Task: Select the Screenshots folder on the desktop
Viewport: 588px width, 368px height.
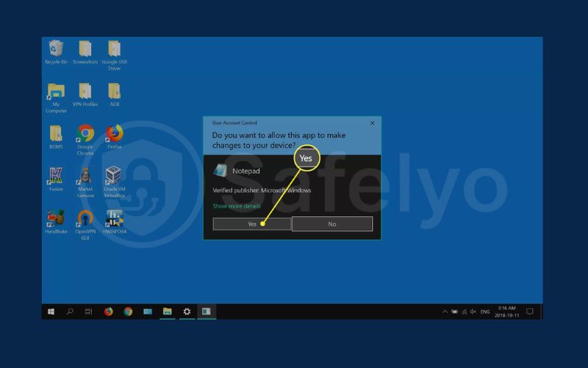Action: pos(85,52)
